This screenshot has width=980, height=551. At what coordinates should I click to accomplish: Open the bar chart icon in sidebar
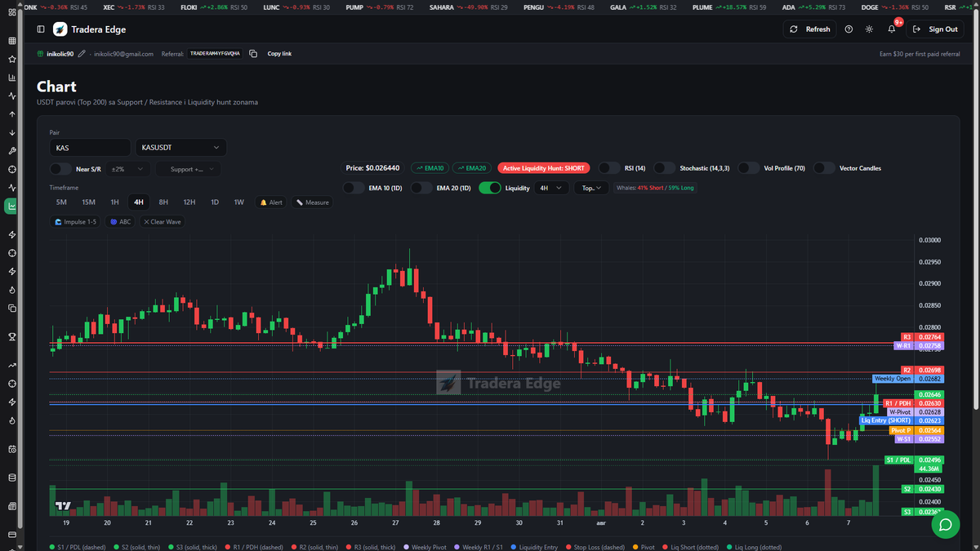point(12,78)
